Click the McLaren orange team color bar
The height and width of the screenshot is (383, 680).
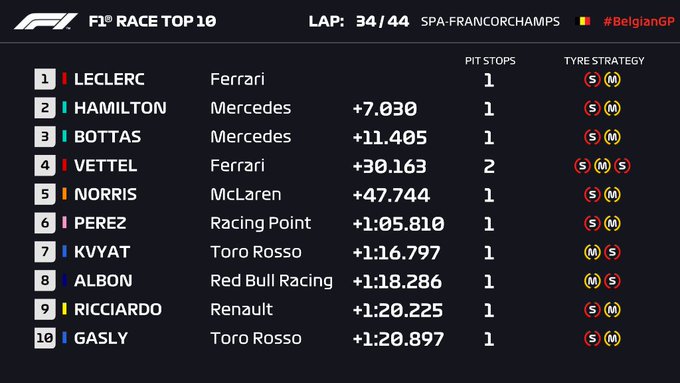pos(65,194)
